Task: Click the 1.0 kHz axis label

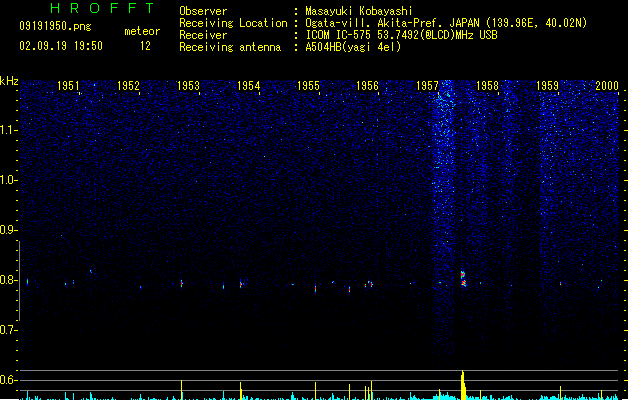Action: 8,180
